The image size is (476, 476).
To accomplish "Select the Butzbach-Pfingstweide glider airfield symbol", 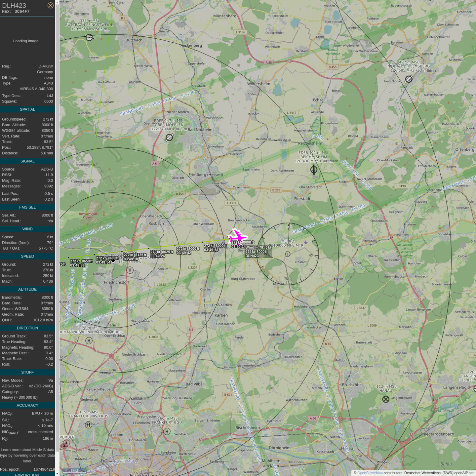I will point(89,38).
